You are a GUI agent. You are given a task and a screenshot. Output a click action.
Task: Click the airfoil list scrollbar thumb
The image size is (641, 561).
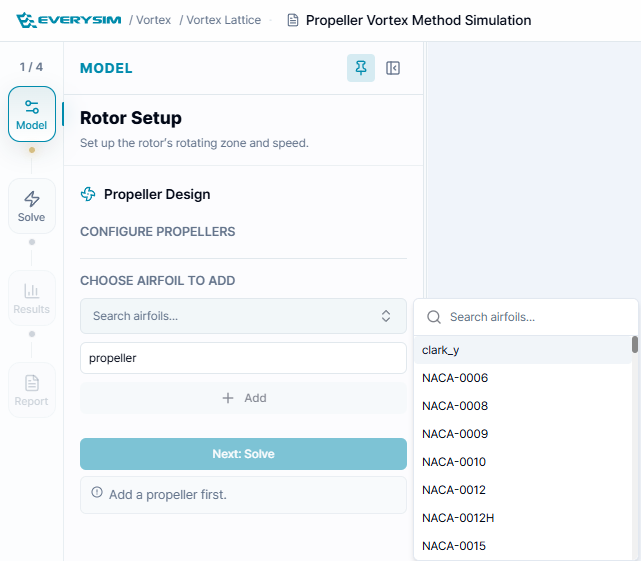click(x=634, y=344)
